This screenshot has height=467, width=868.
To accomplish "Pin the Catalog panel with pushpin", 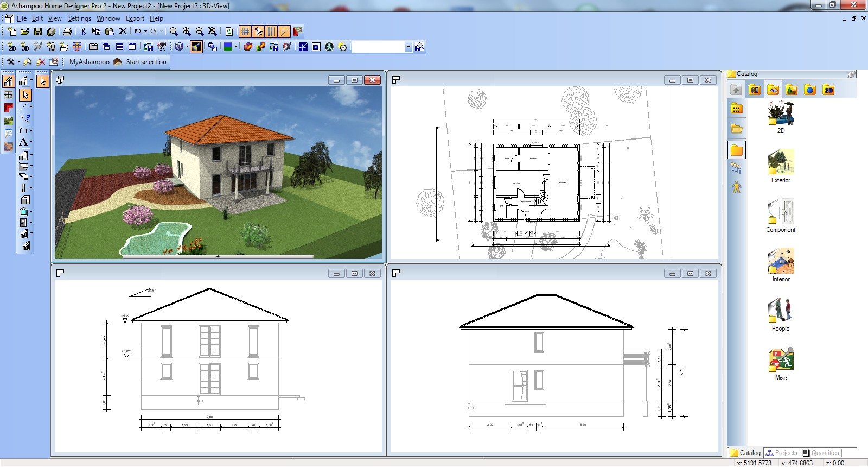I will pos(851,74).
